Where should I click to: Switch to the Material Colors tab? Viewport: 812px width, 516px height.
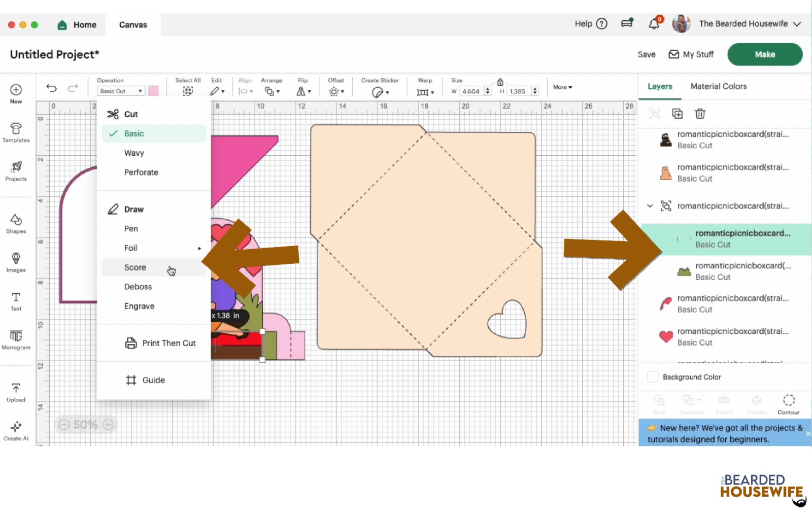(x=718, y=86)
